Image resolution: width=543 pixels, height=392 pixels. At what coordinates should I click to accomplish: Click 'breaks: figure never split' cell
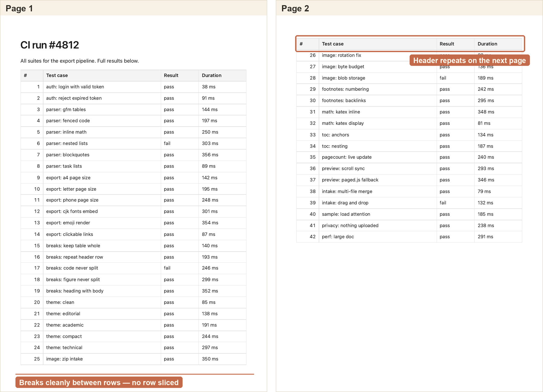click(x=102, y=280)
